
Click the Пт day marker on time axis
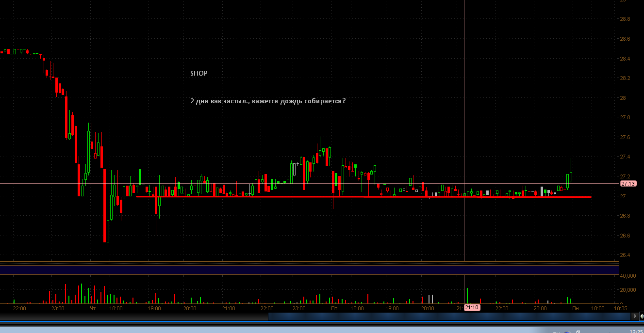point(334,308)
